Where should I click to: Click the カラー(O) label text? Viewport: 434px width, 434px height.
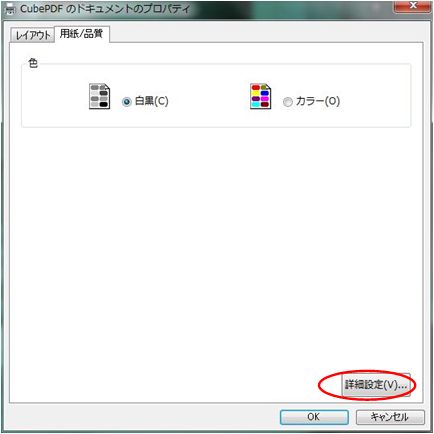point(318,101)
